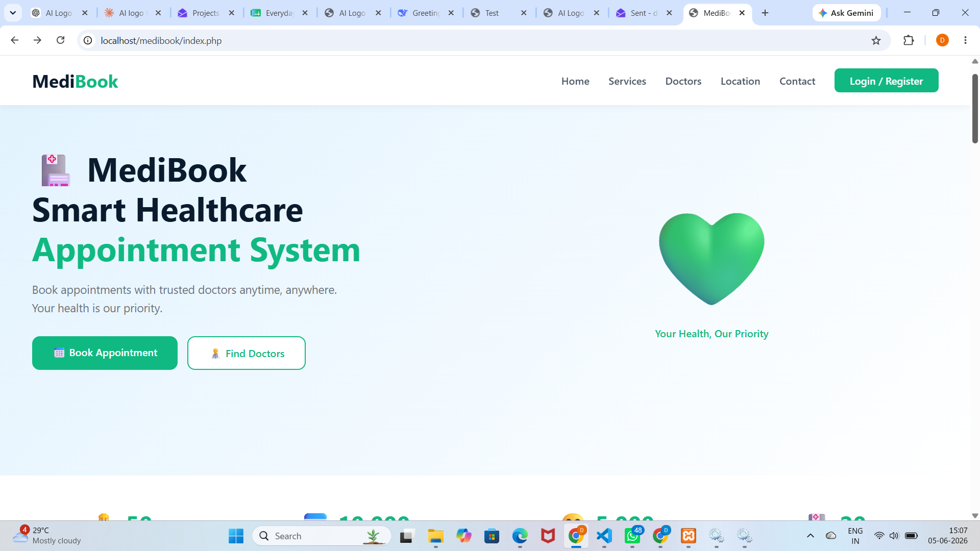Go forward in browser history
The image size is (980, 551).
tap(37, 40)
